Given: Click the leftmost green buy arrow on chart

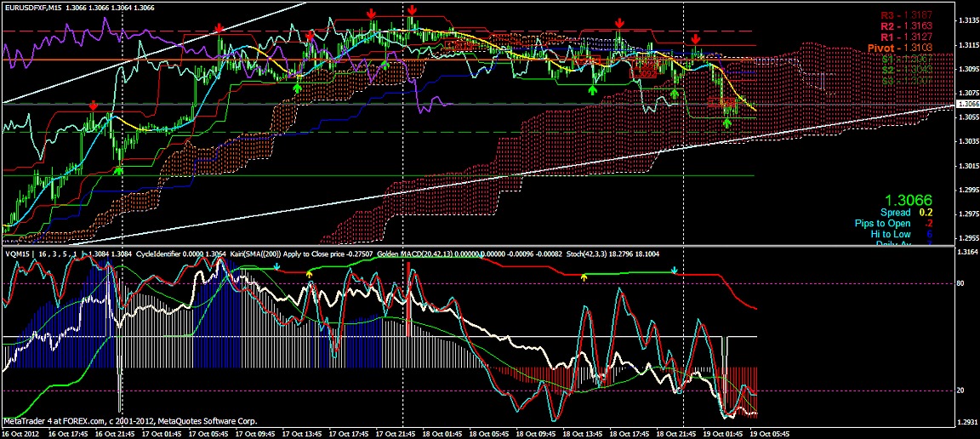Looking at the screenshot, I should pyautogui.click(x=118, y=171).
